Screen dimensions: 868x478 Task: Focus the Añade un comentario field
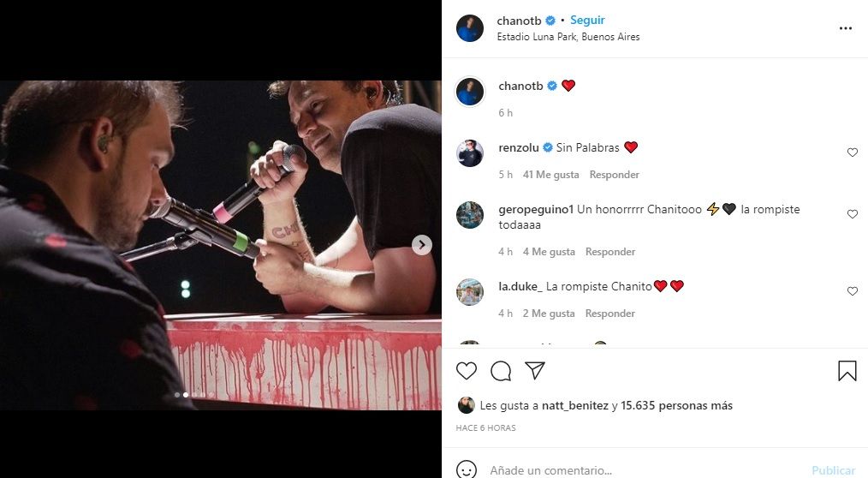(x=645, y=470)
